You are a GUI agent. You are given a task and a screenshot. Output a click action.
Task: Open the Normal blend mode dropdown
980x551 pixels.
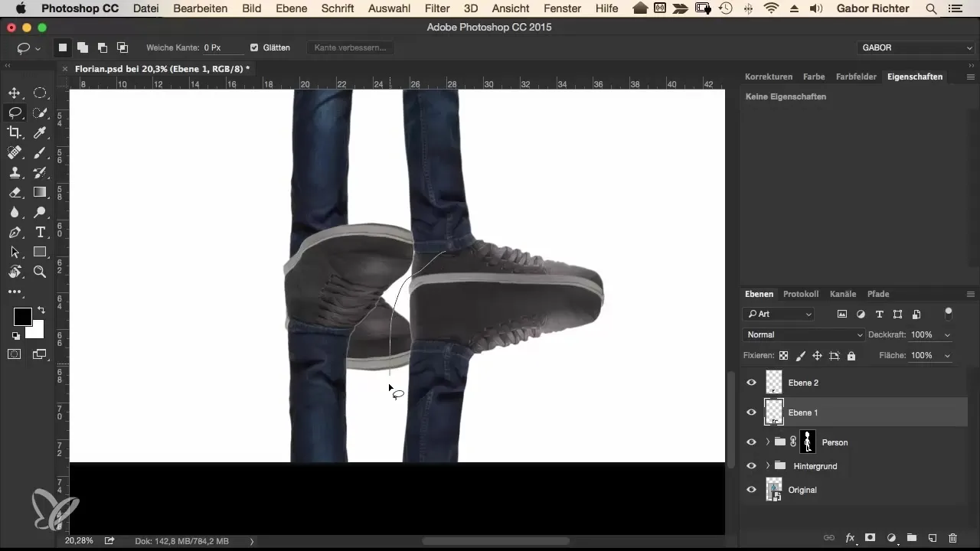(804, 335)
